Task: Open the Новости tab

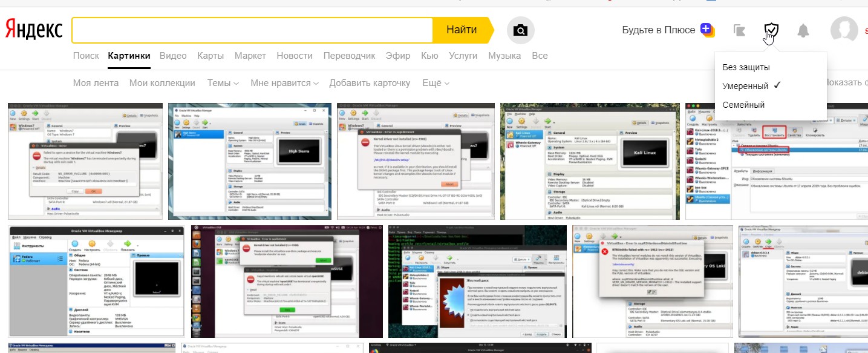Action: tap(295, 56)
